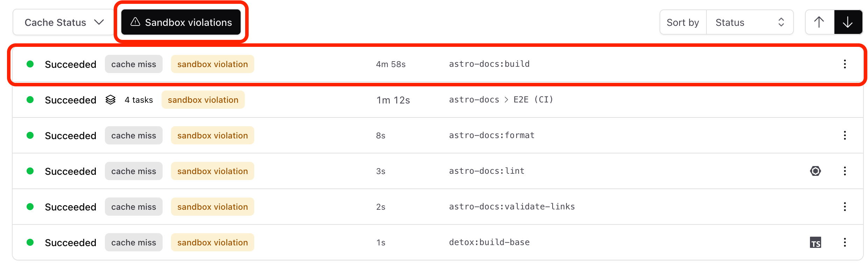
Task: Click the cache miss badge on astro-docs:format
Action: [x=134, y=135]
